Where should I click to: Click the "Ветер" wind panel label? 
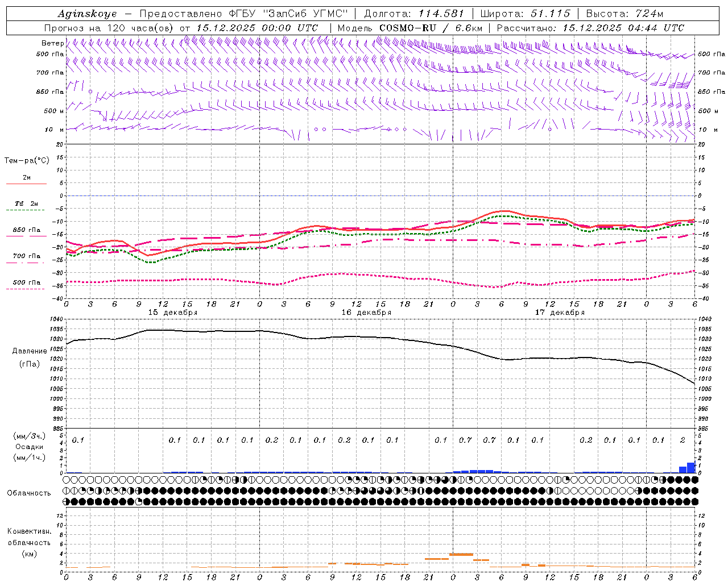[x=53, y=43]
